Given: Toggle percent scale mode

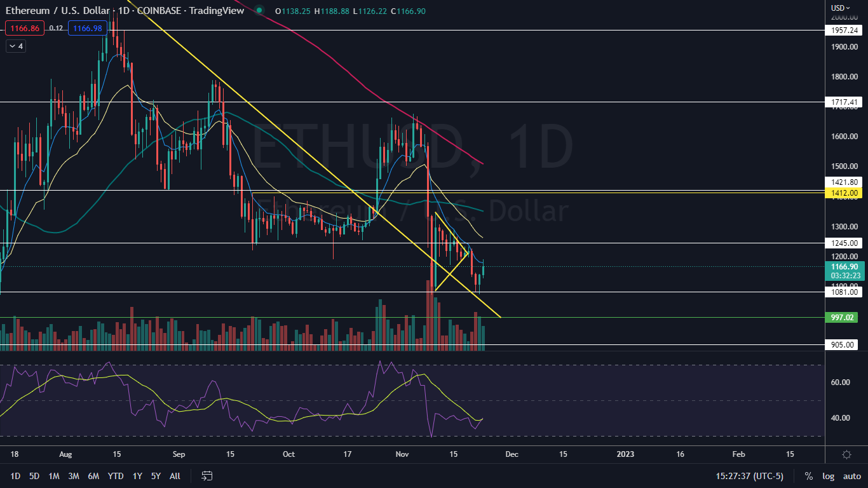Looking at the screenshot, I should [x=809, y=476].
